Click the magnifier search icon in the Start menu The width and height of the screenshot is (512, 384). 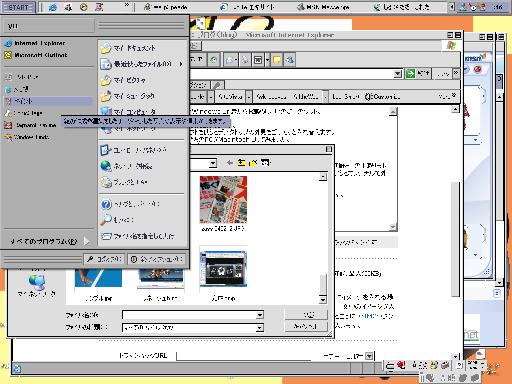tap(106, 220)
